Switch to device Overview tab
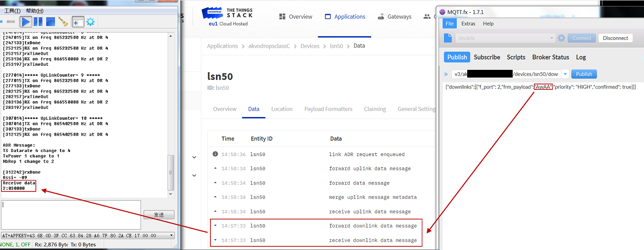 (225, 109)
